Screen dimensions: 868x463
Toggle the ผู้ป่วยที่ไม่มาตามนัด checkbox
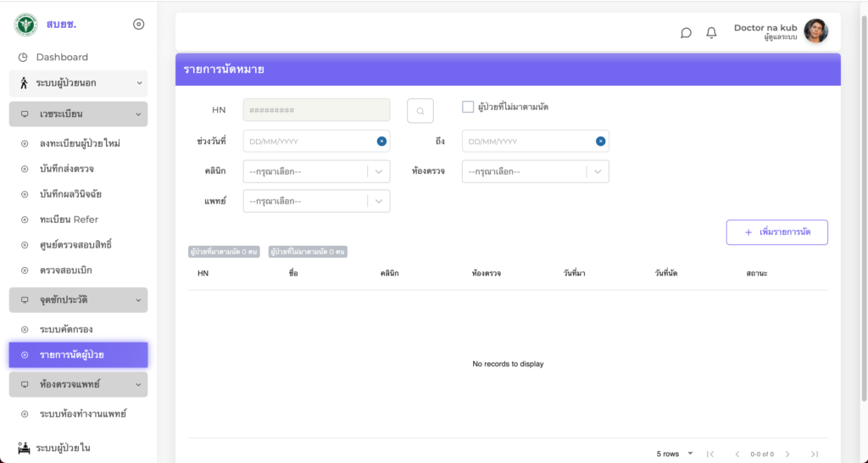(468, 107)
